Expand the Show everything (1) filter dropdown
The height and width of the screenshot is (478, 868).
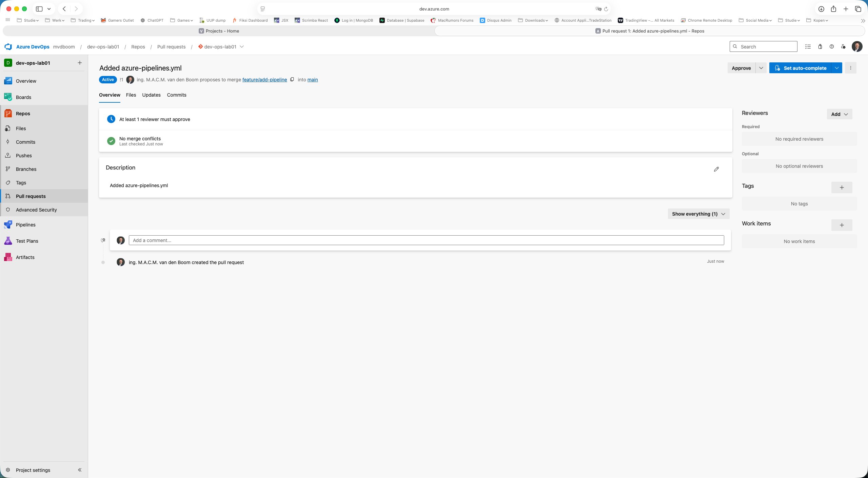tap(698, 214)
